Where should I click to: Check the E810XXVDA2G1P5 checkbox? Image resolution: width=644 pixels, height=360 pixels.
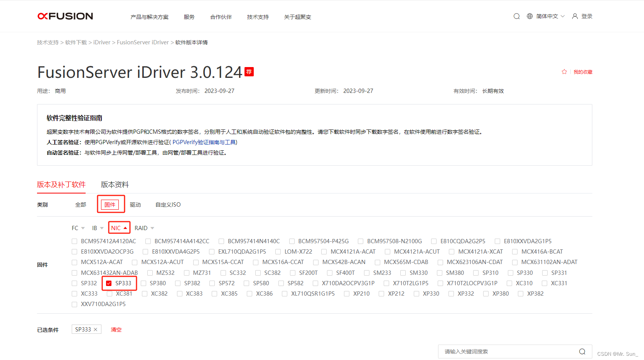coord(497,241)
